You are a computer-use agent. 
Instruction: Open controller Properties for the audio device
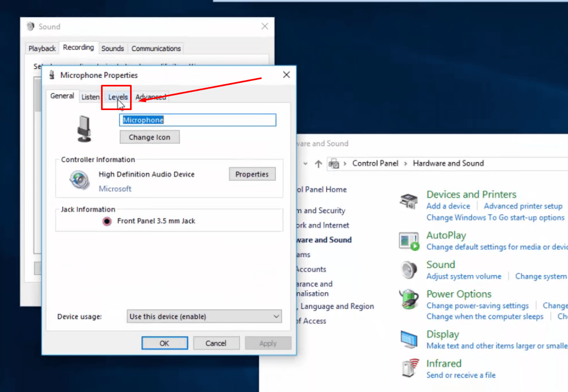[252, 174]
